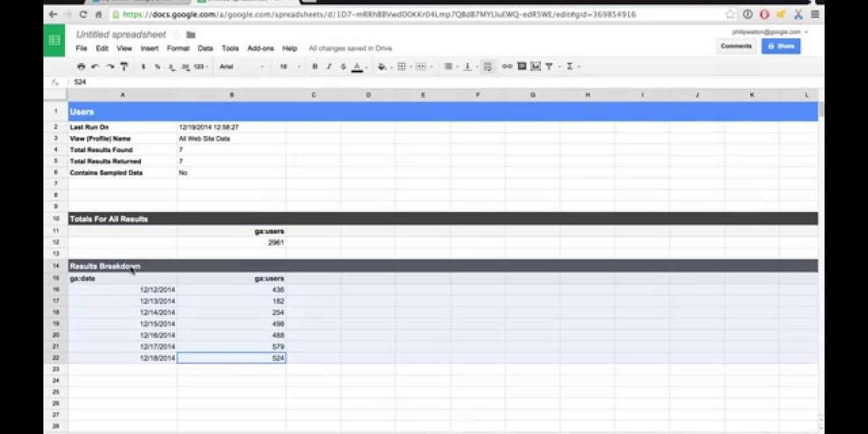Click the Filter funnel icon

[549, 67]
